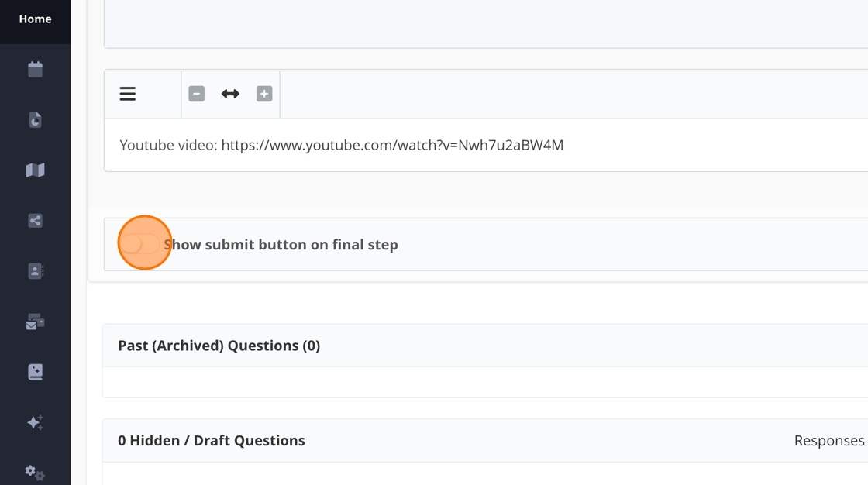Open the calendar icon in sidebar
868x485 pixels.
click(x=35, y=70)
